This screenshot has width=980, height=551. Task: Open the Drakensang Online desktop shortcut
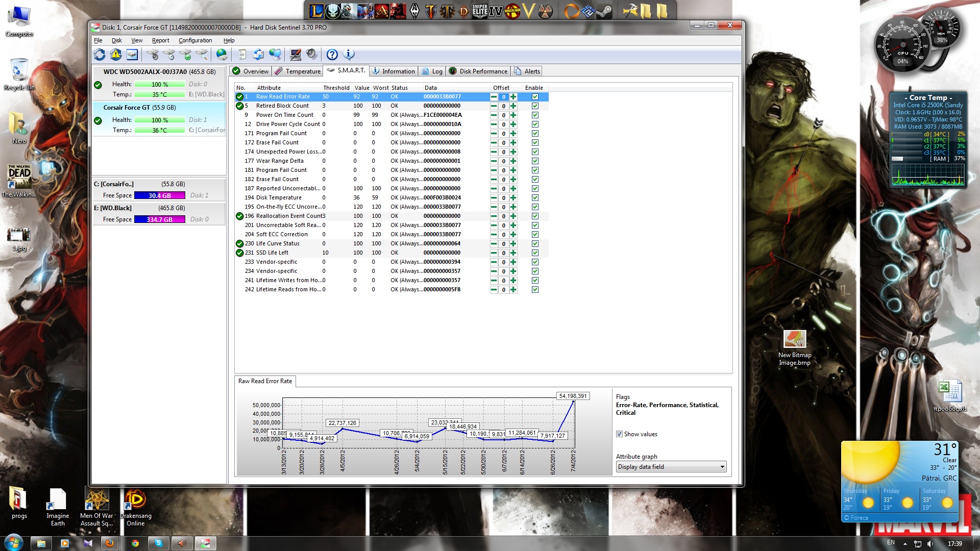click(x=135, y=507)
